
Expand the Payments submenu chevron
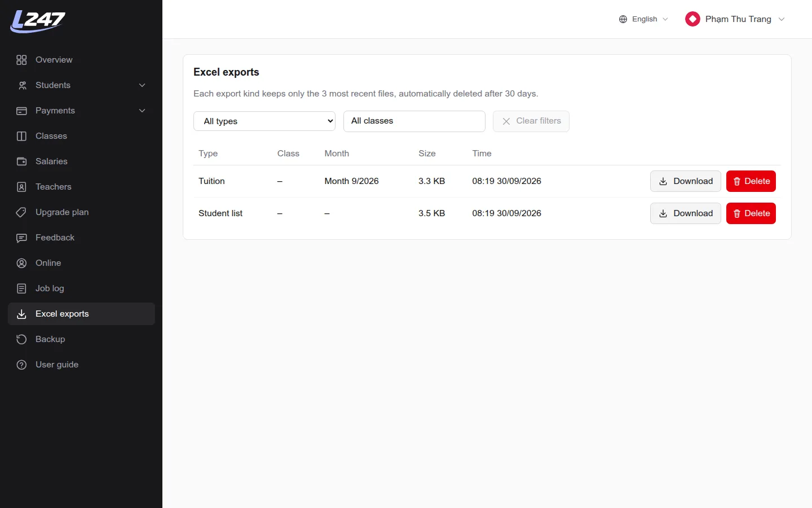(x=142, y=111)
